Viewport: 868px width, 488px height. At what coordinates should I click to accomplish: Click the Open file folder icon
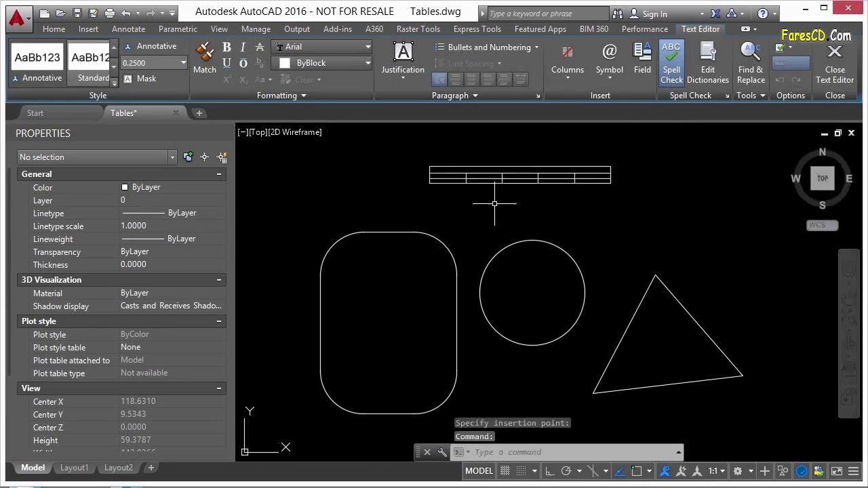coord(60,13)
